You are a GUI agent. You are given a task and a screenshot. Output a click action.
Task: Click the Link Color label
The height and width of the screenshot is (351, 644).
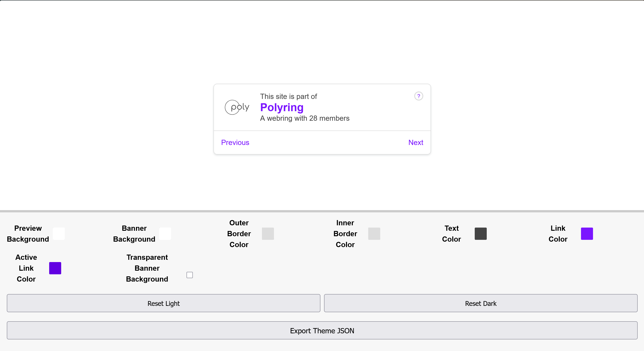click(x=558, y=233)
